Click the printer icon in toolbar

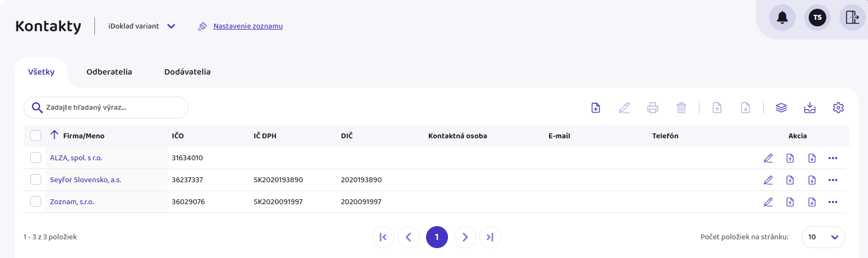point(653,108)
